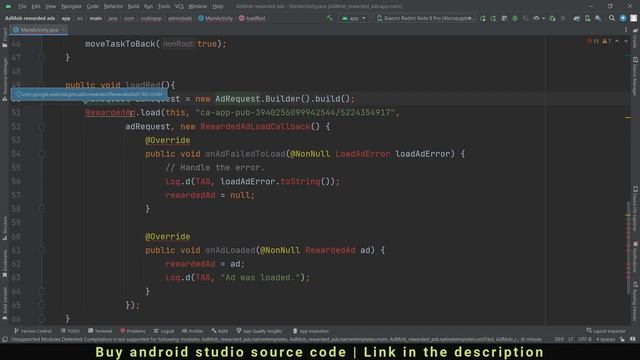Collapse the RewardedAdLoadCallback fold marker on line 52

(42, 127)
